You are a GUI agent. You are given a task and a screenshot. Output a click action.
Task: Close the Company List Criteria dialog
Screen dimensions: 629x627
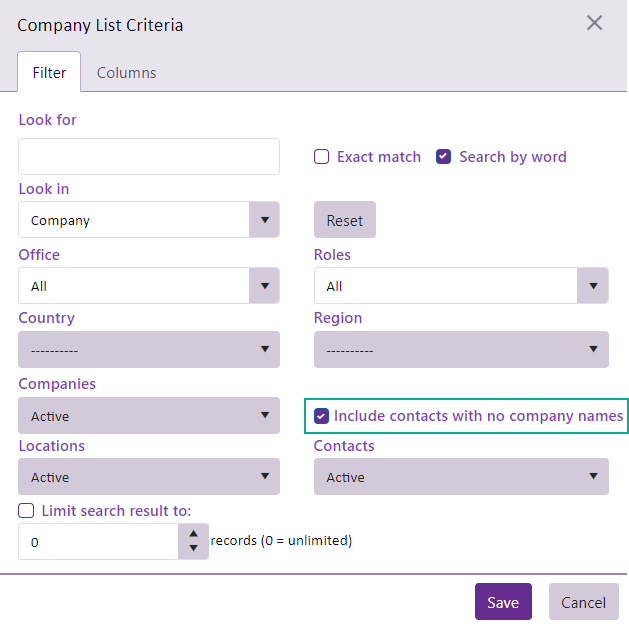coord(594,23)
